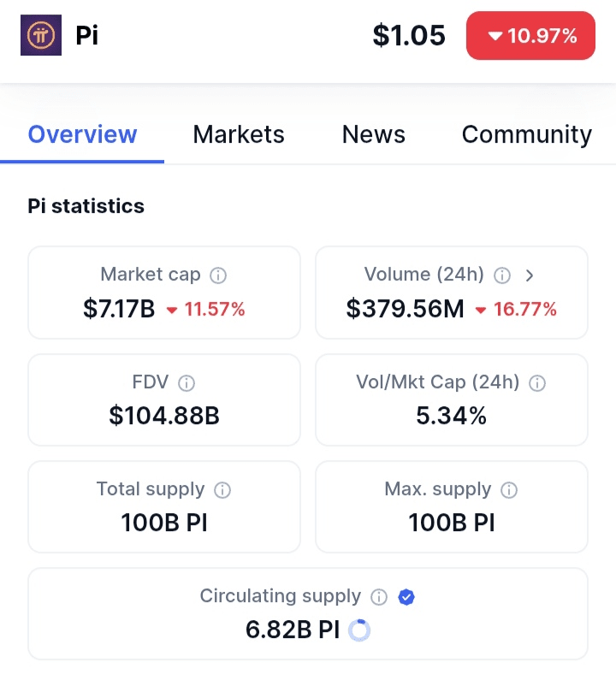Viewport: 616px width, 674px height.
Task: Click the $7.17B market cap value
Action: click(119, 309)
